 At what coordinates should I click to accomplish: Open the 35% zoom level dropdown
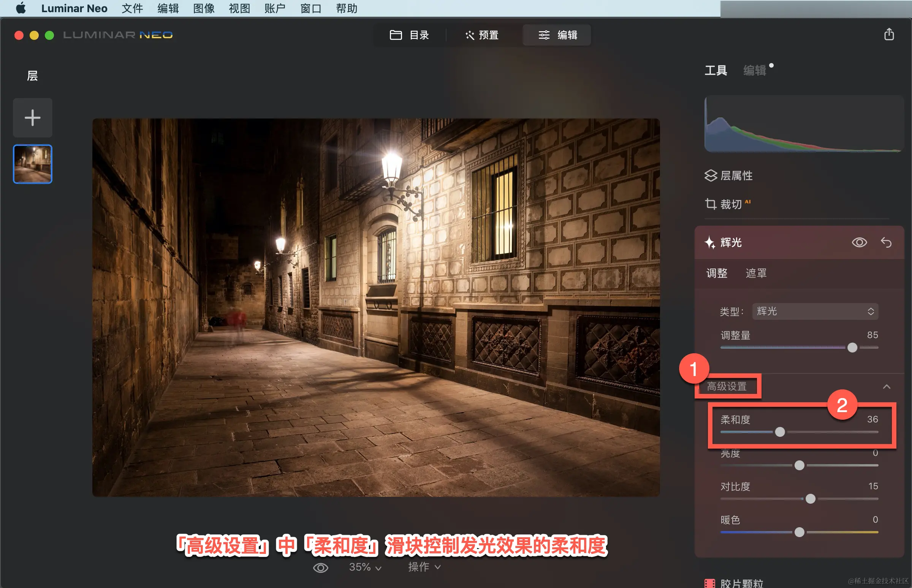pos(365,567)
